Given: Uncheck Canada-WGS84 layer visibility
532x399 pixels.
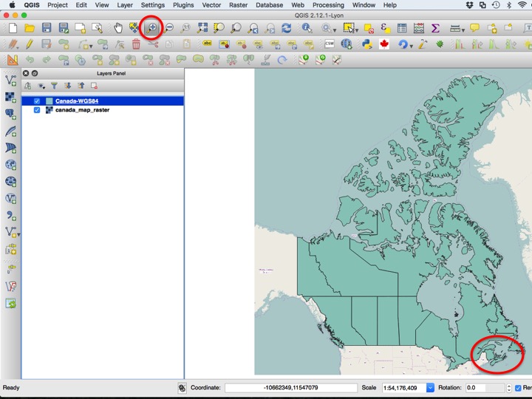Looking at the screenshot, I should [37, 100].
